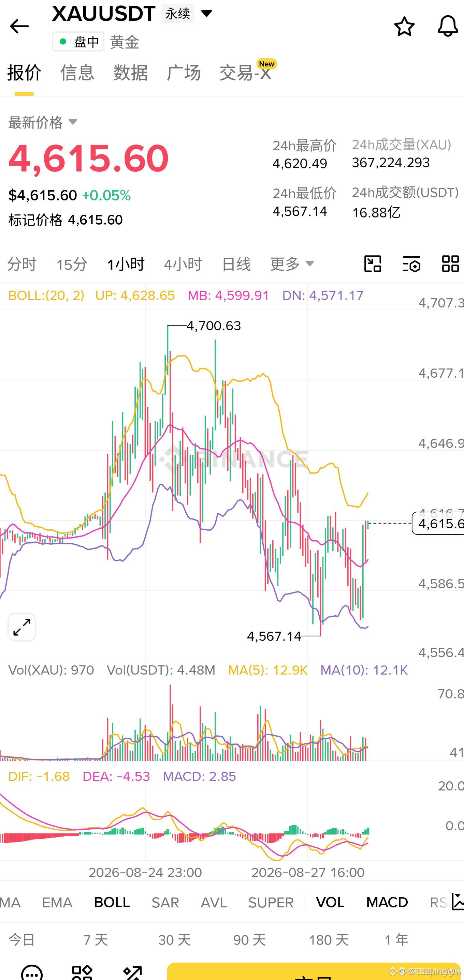Open chart indicator settings icon
This screenshot has width=464, height=980.
411,263
